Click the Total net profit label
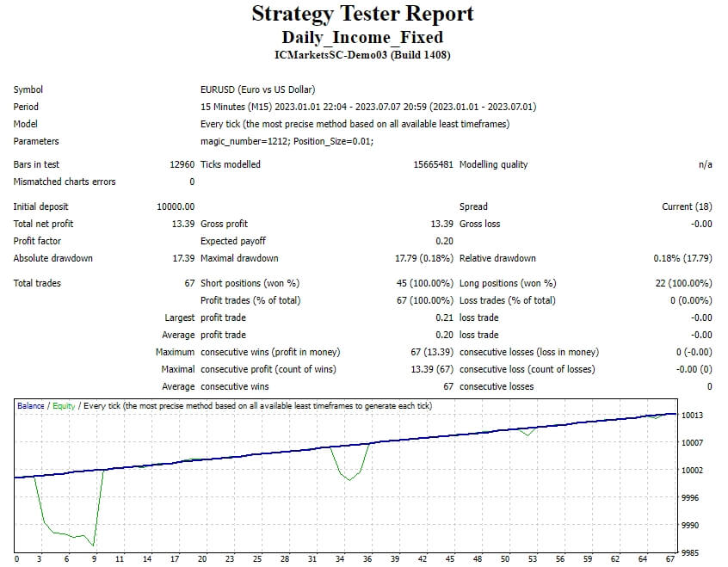Viewport: 728px width, 567px height. 43,224
